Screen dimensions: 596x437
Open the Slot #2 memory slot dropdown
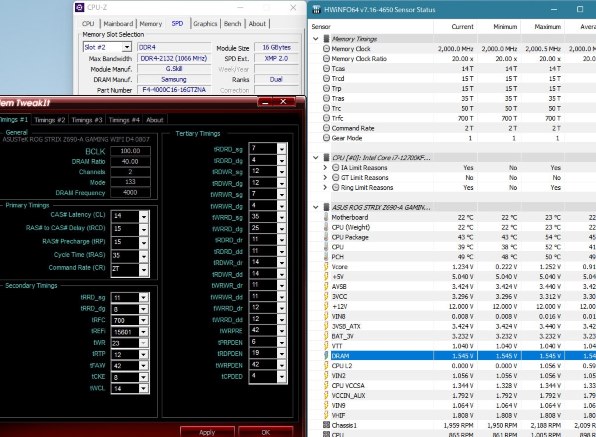pyautogui.click(x=127, y=47)
